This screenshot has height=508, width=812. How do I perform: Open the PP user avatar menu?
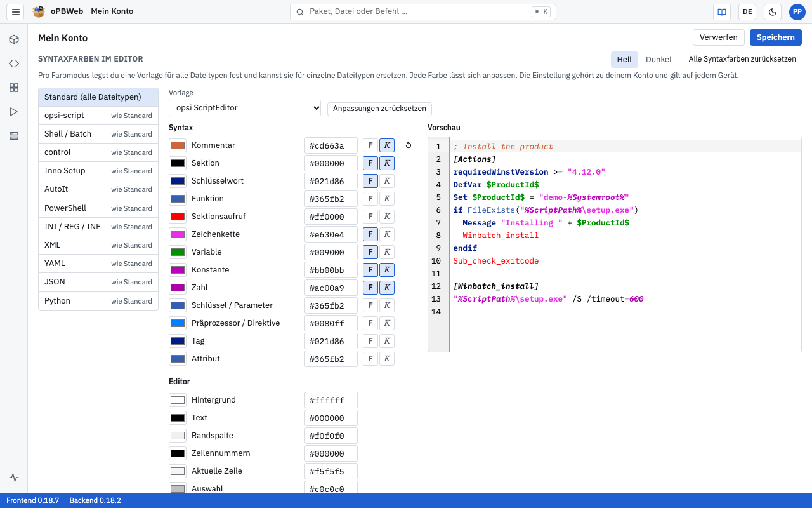pyautogui.click(x=797, y=12)
